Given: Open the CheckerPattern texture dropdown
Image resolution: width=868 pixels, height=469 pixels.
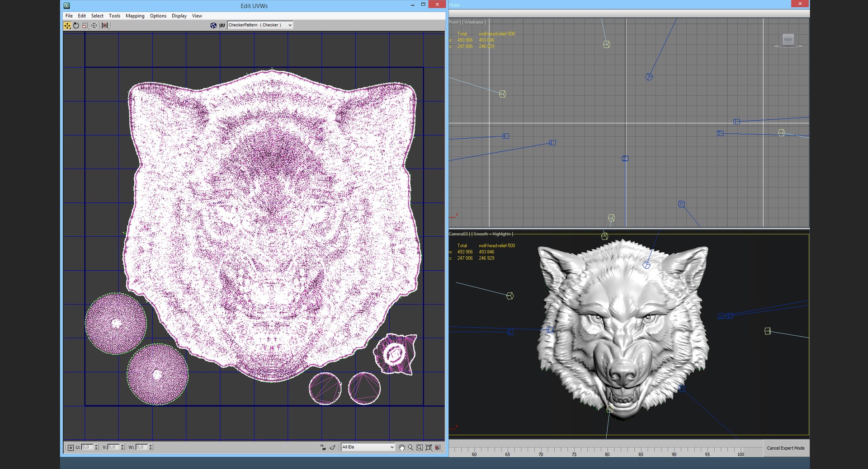Looking at the screenshot, I should pyautogui.click(x=260, y=25).
